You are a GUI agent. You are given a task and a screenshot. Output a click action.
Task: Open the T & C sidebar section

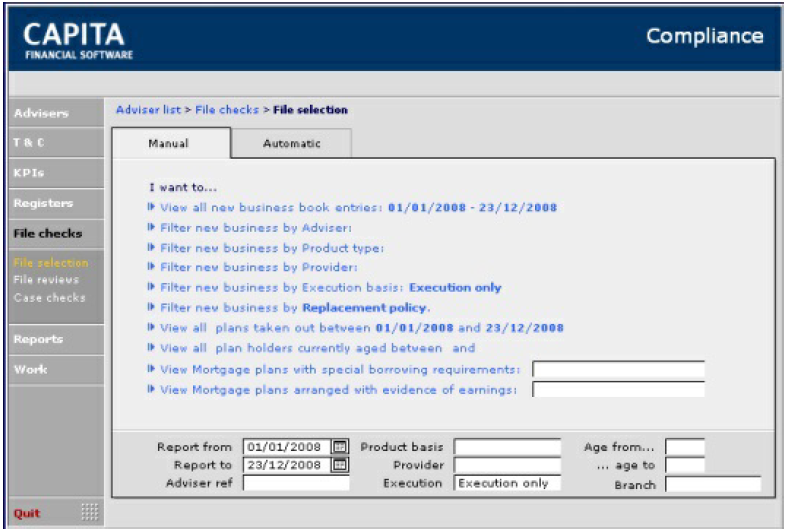56,143
